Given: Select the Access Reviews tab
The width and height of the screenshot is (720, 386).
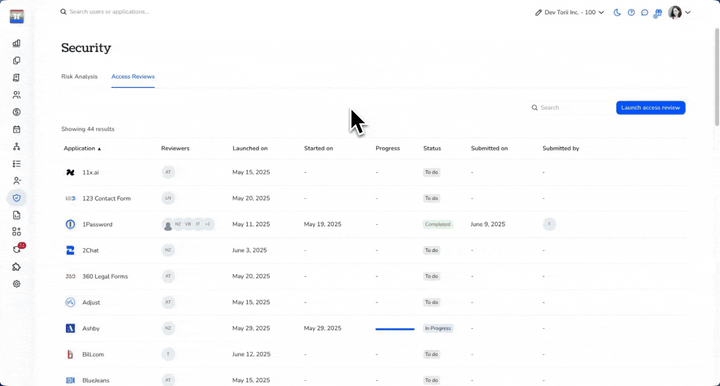Looking at the screenshot, I should [133, 77].
